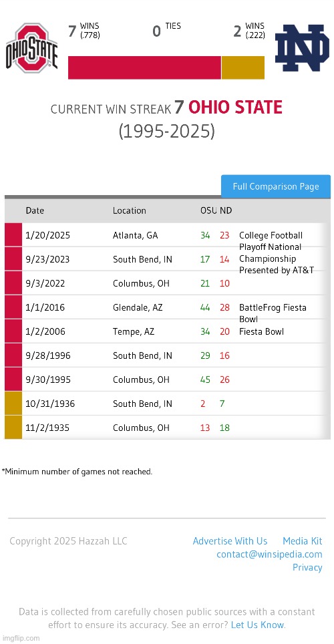Click the BattleFrog Fiesta Bowl note
The image size is (334, 644).
click(x=273, y=313)
